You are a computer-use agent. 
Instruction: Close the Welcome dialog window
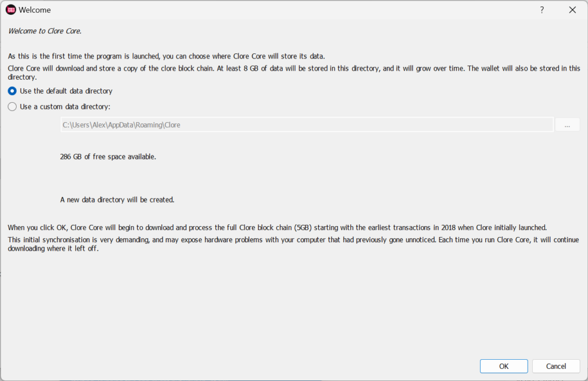click(572, 10)
